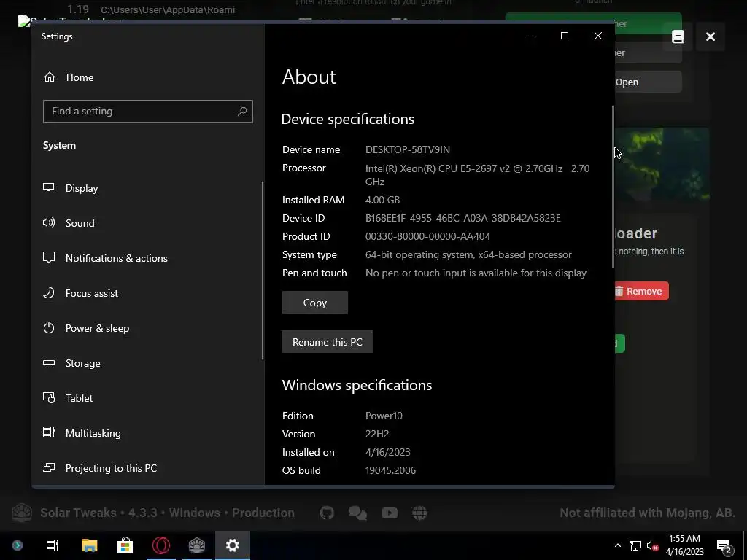Image resolution: width=747 pixels, height=560 pixels.
Task: Click the Power & sleep icon
Action: tap(49, 327)
